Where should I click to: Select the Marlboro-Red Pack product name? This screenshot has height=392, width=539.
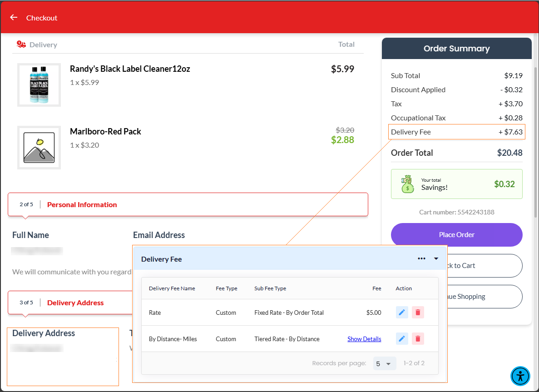[105, 131]
